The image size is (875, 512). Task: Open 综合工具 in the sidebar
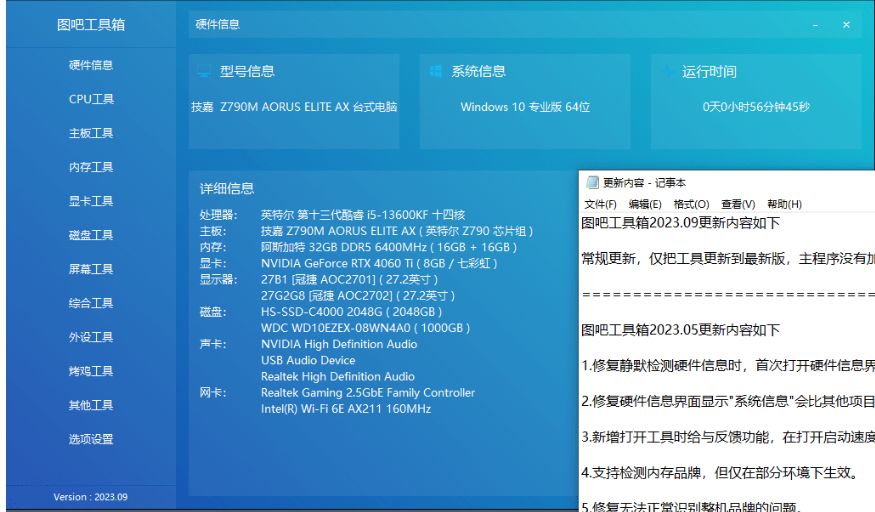[91, 303]
